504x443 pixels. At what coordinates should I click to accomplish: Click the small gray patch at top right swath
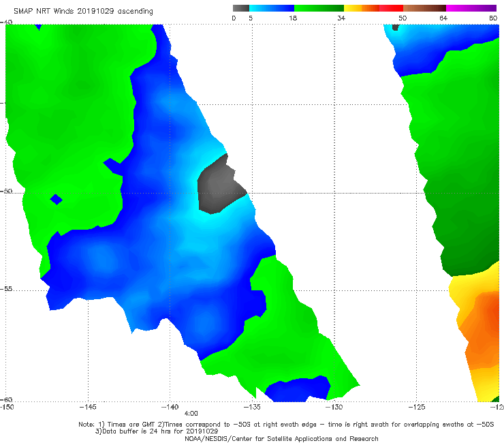[x=396, y=27]
